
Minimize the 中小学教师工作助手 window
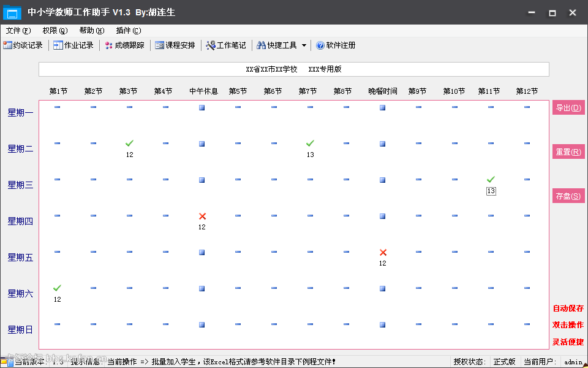(x=532, y=12)
